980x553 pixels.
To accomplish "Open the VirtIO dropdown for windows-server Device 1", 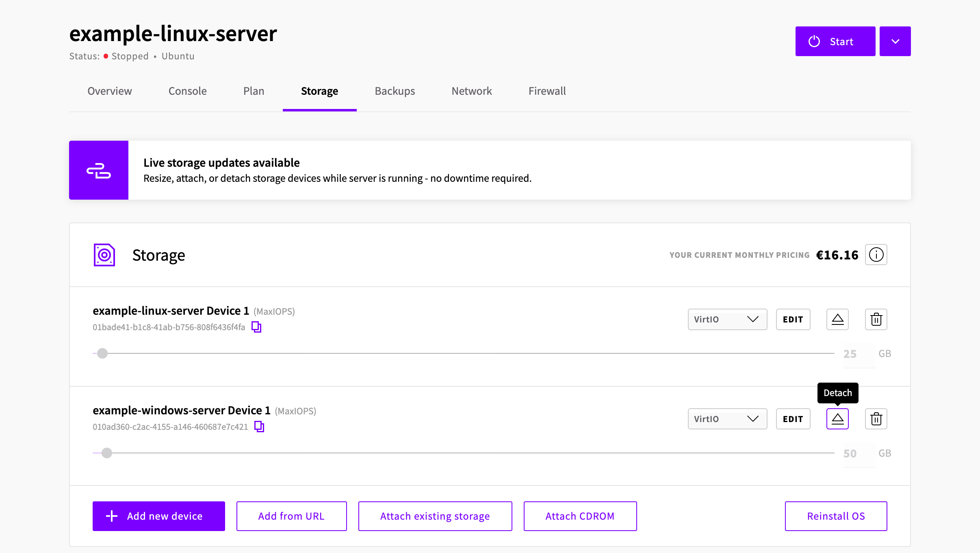I will pyautogui.click(x=727, y=419).
